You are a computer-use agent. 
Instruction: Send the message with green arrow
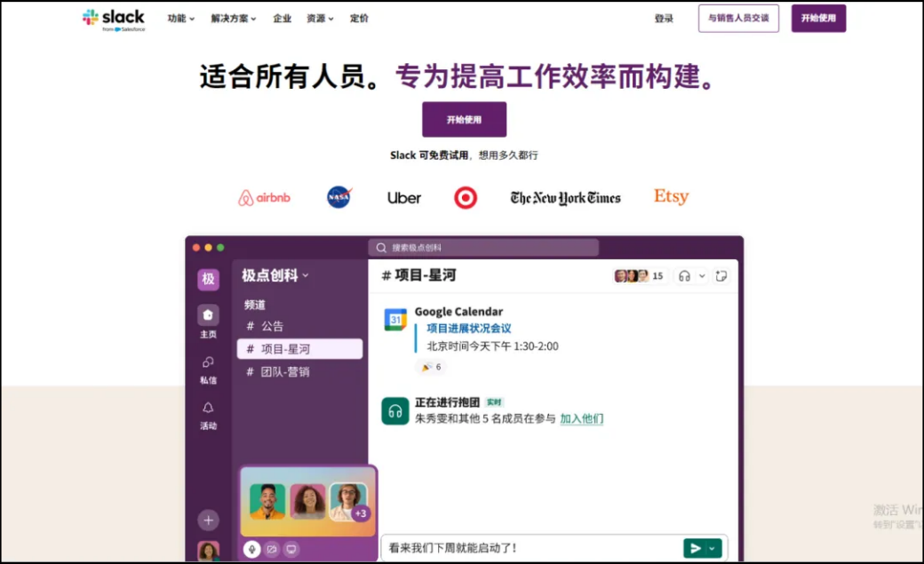click(696, 548)
